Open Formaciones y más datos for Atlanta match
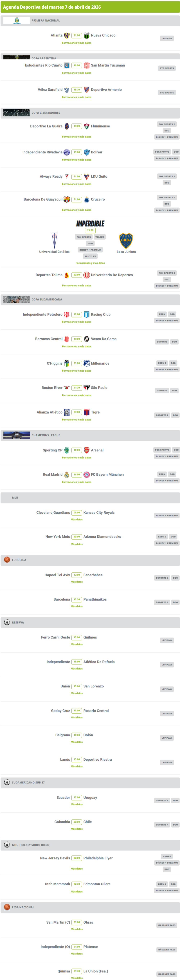Viewport: 180px width, 980px height. (x=77, y=43)
